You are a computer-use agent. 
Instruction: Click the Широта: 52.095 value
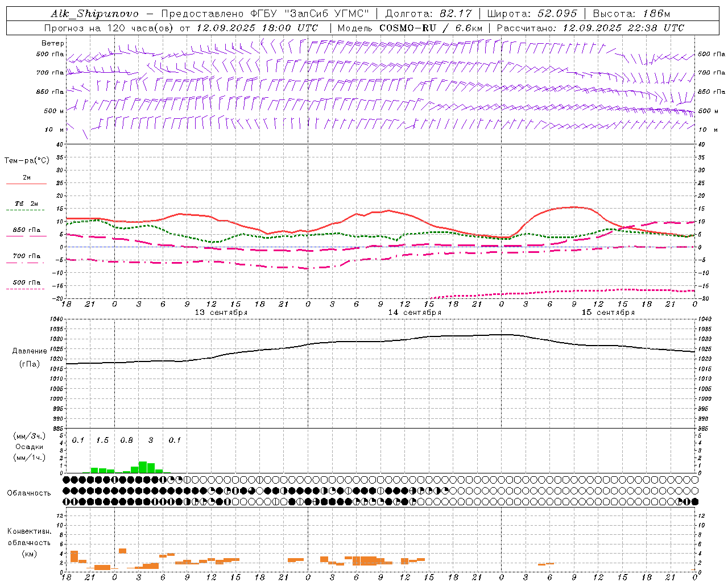point(532,14)
